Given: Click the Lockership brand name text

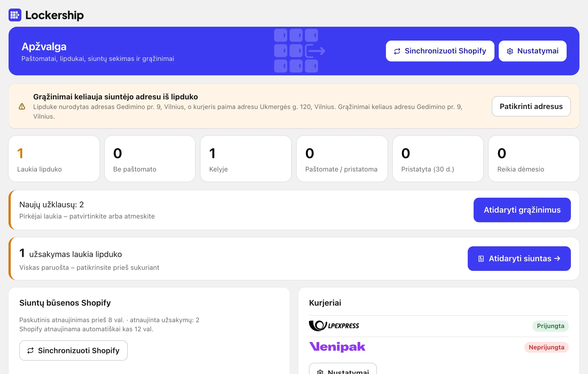Looking at the screenshot, I should tap(55, 15).
